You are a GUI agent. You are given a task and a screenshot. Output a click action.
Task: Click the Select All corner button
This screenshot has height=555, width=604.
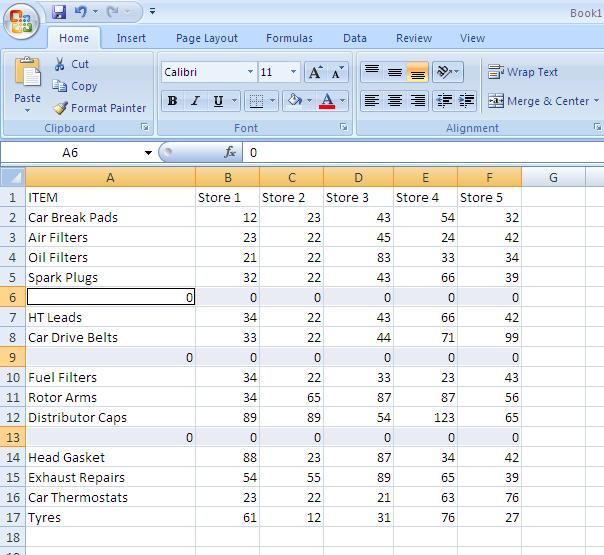13,177
